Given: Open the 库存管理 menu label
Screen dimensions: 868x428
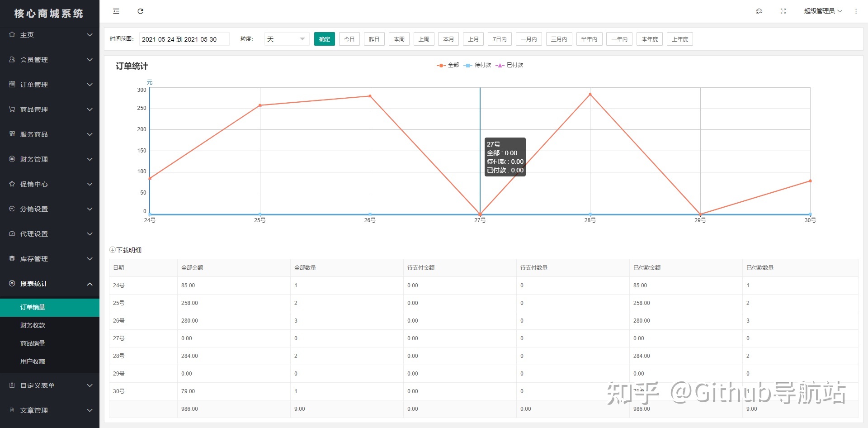Looking at the screenshot, I should coord(34,259).
